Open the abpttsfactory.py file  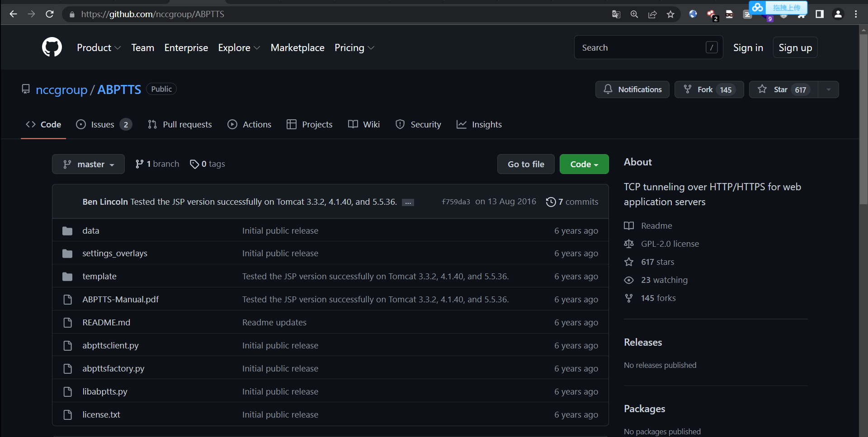point(113,369)
